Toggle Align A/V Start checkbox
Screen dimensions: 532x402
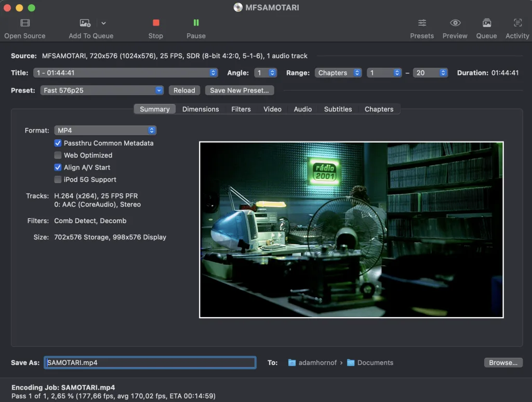(58, 167)
